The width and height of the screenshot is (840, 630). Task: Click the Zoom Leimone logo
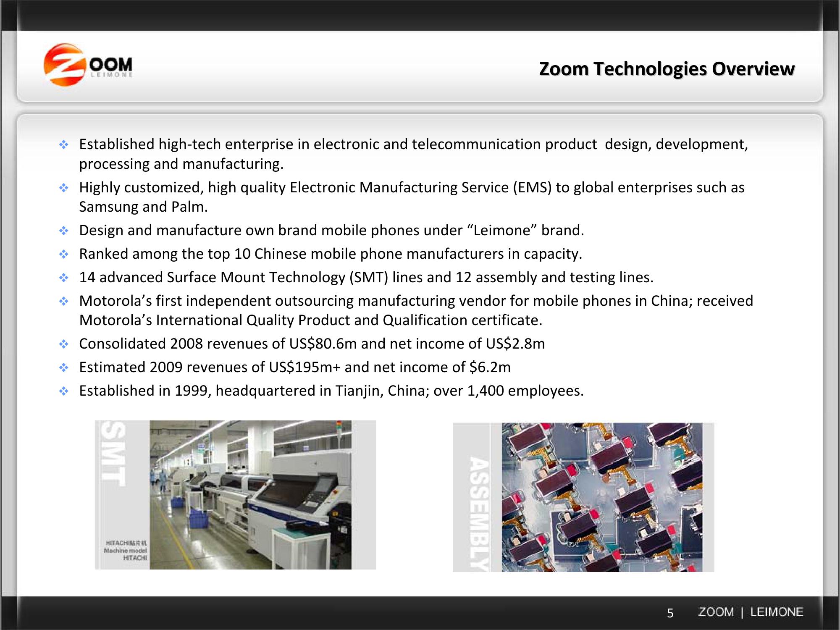click(x=88, y=65)
